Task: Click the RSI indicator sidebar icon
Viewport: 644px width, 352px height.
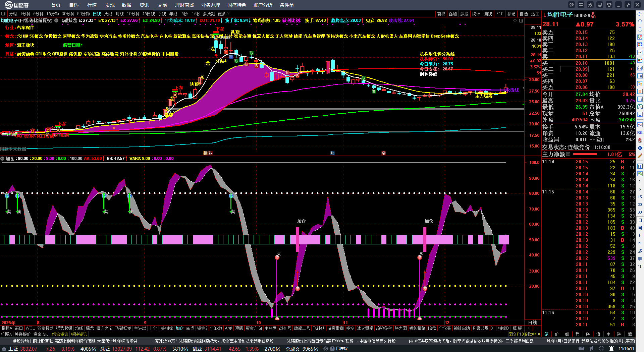Action: pyautogui.click(x=640, y=132)
